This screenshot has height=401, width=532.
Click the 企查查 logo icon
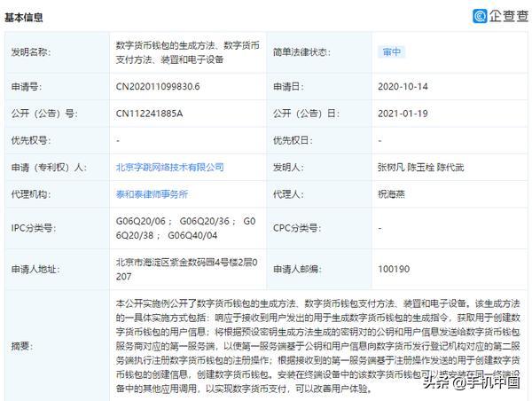[x=480, y=16]
